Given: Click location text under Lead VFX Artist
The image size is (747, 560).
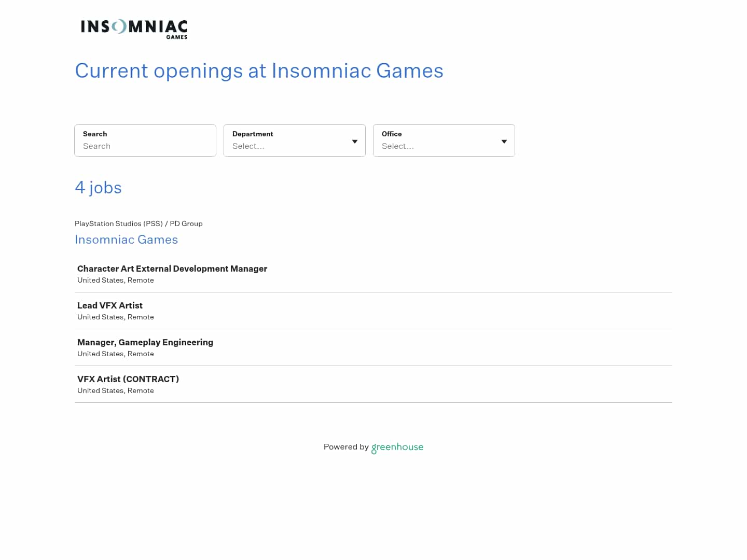Looking at the screenshot, I should [116, 317].
